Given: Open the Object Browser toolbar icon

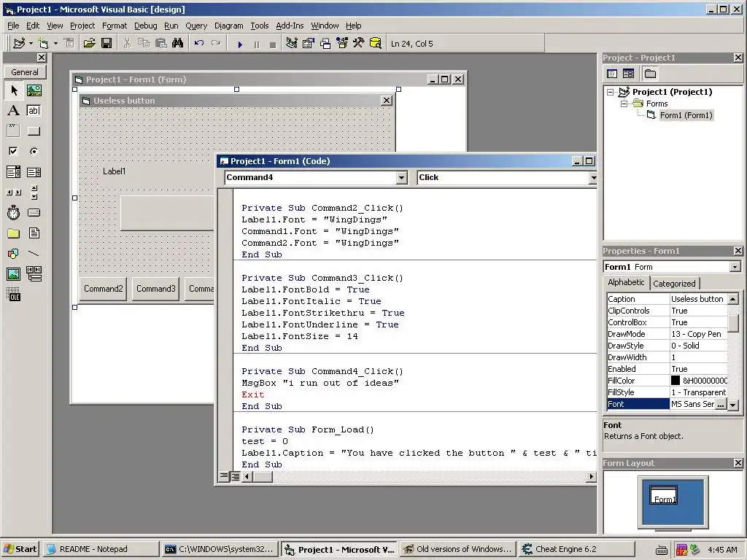Looking at the screenshot, I should pos(342,44).
